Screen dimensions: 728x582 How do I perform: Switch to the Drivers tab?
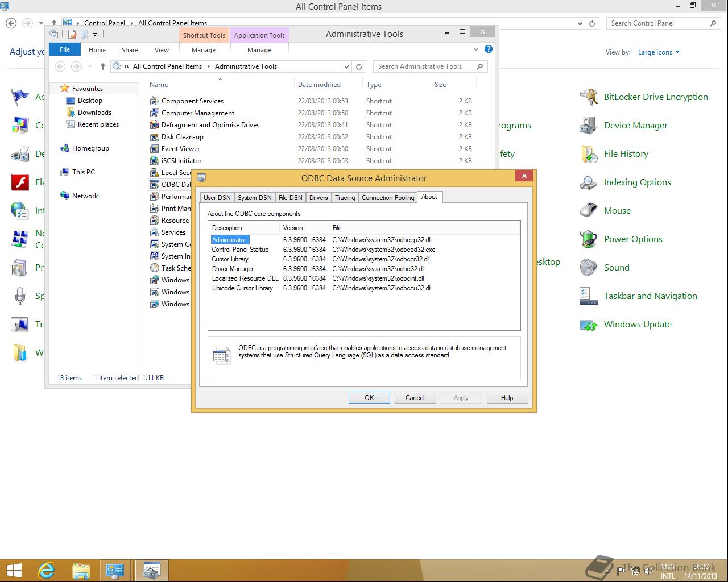[318, 198]
